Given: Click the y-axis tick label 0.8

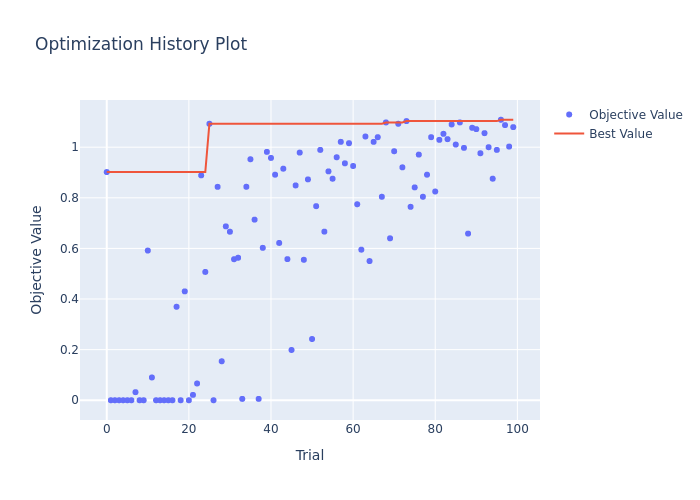Looking at the screenshot, I should pos(63,198).
